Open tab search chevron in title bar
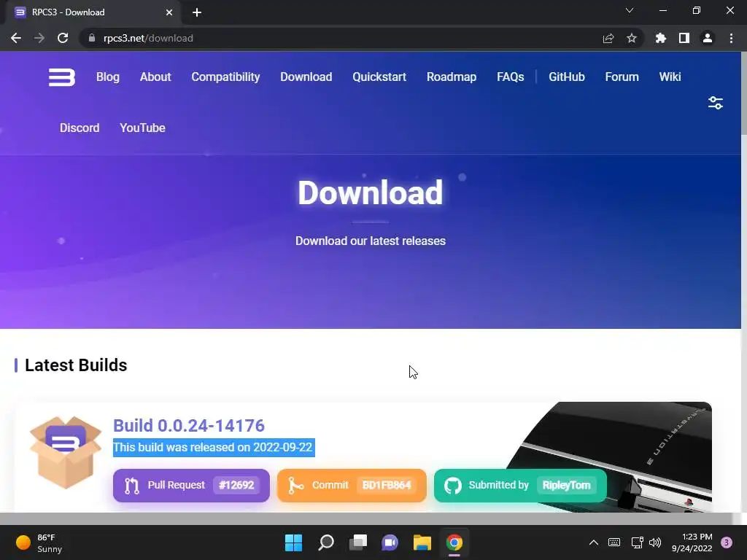 [630, 10]
